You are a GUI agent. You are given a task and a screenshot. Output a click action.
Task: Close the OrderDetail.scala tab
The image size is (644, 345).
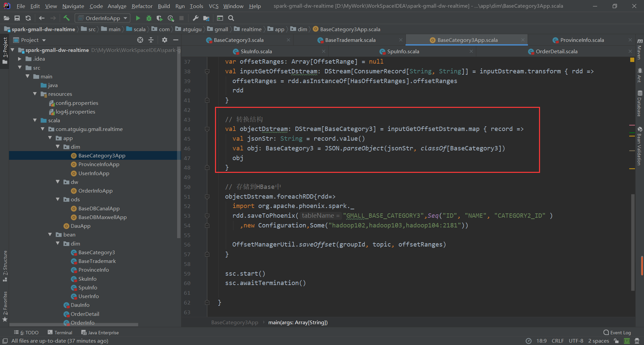(630, 51)
